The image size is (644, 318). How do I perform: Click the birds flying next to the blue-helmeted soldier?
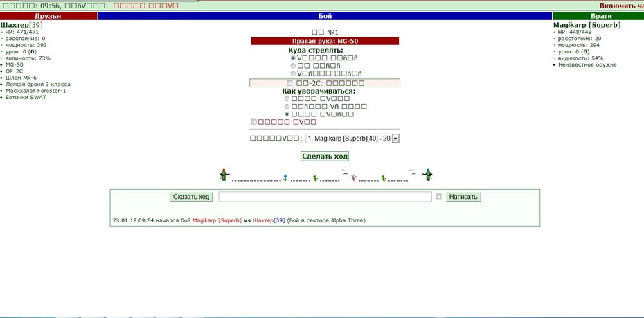[x=413, y=172]
